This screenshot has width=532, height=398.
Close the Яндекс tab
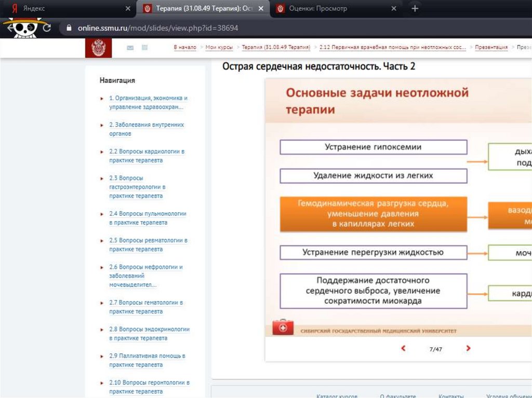click(x=128, y=8)
